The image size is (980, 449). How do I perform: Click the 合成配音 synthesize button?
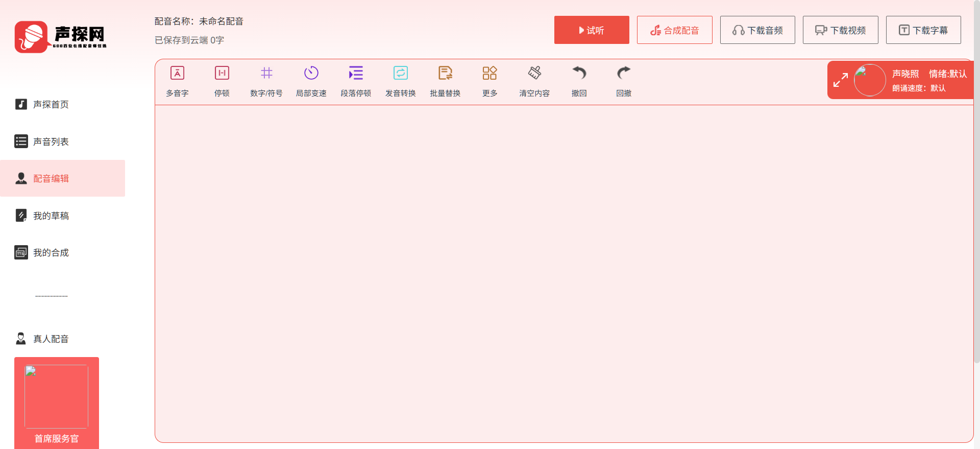point(674,30)
